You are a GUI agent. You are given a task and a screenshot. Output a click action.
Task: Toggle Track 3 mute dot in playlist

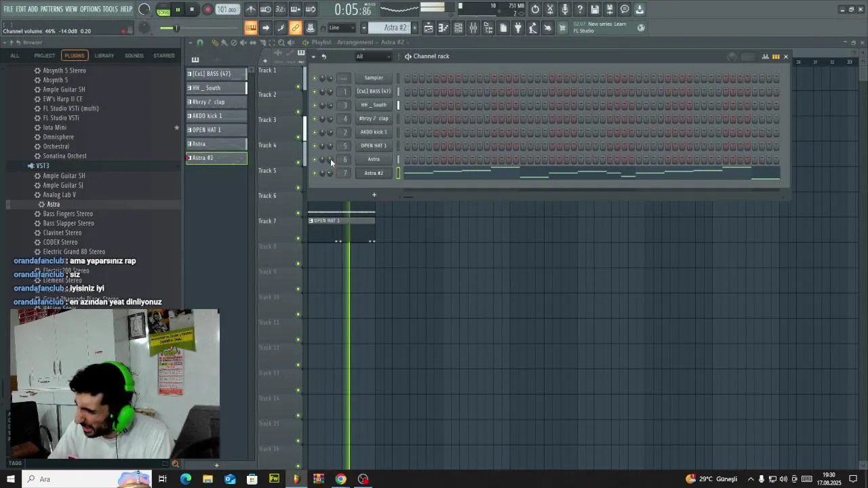[298, 137]
